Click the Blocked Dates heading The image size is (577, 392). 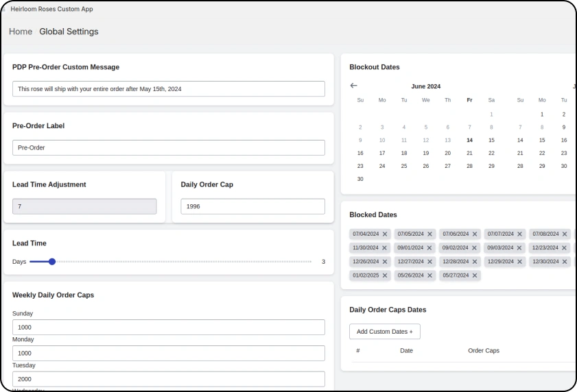(373, 215)
